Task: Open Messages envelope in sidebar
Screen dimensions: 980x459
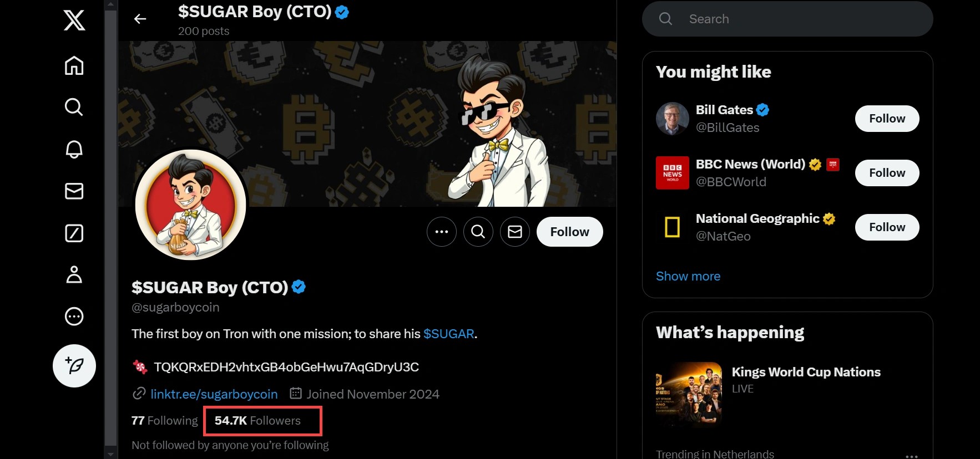Action: coord(74,191)
